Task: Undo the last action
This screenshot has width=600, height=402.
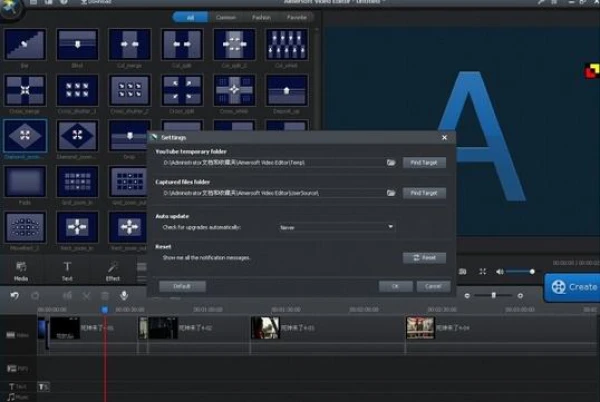Action: coord(15,295)
